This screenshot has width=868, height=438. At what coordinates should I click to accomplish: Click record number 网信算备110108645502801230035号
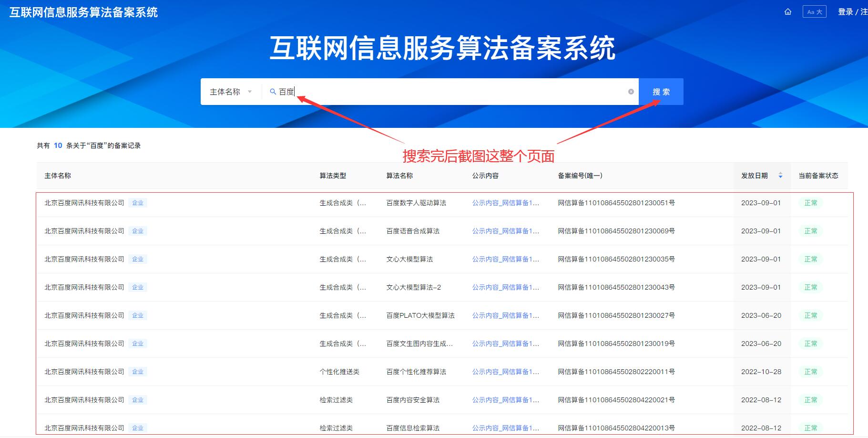tap(616, 259)
